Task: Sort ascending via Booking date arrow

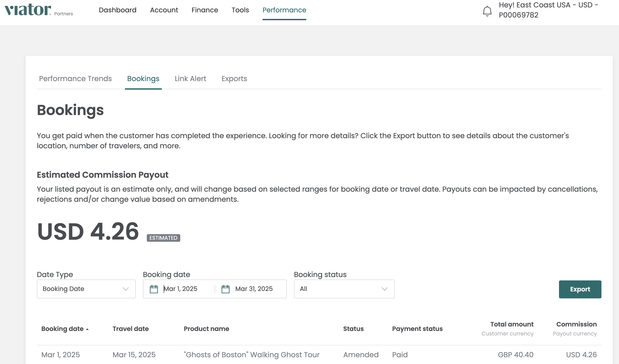Action: pyautogui.click(x=87, y=329)
